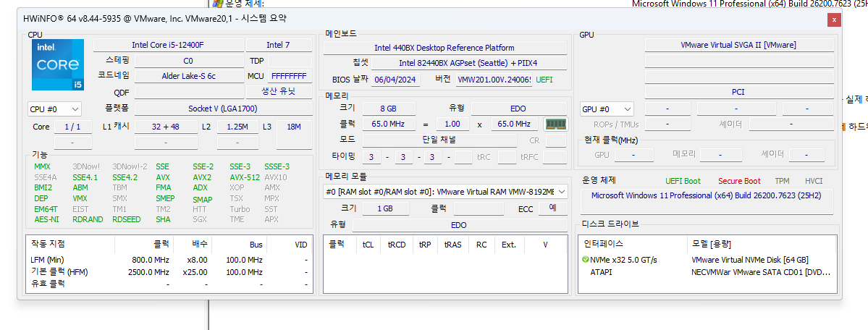Click the 유효 클럭 row label
The width and height of the screenshot is (868, 330).
(48, 284)
